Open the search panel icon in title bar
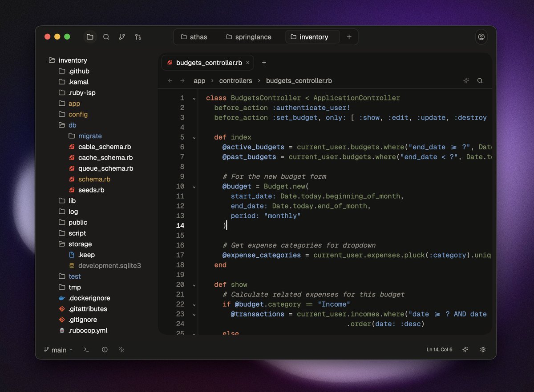This screenshot has height=392, width=534. (x=106, y=37)
